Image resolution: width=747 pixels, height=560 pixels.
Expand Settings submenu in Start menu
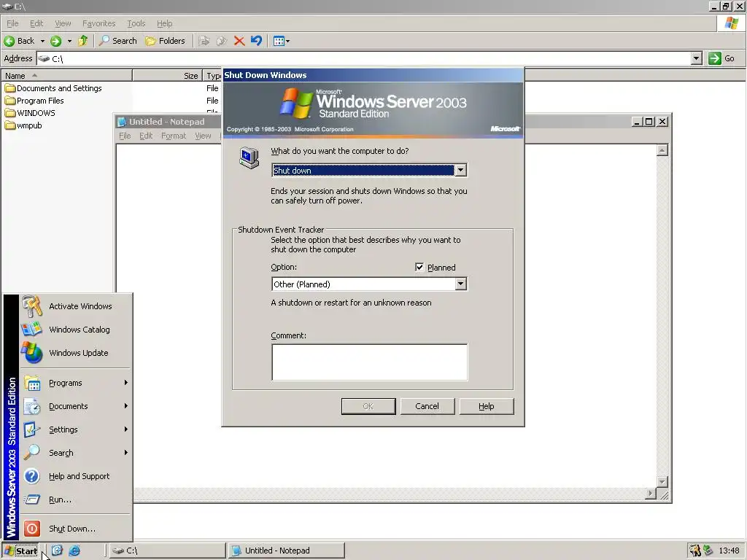pyautogui.click(x=76, y=429)
